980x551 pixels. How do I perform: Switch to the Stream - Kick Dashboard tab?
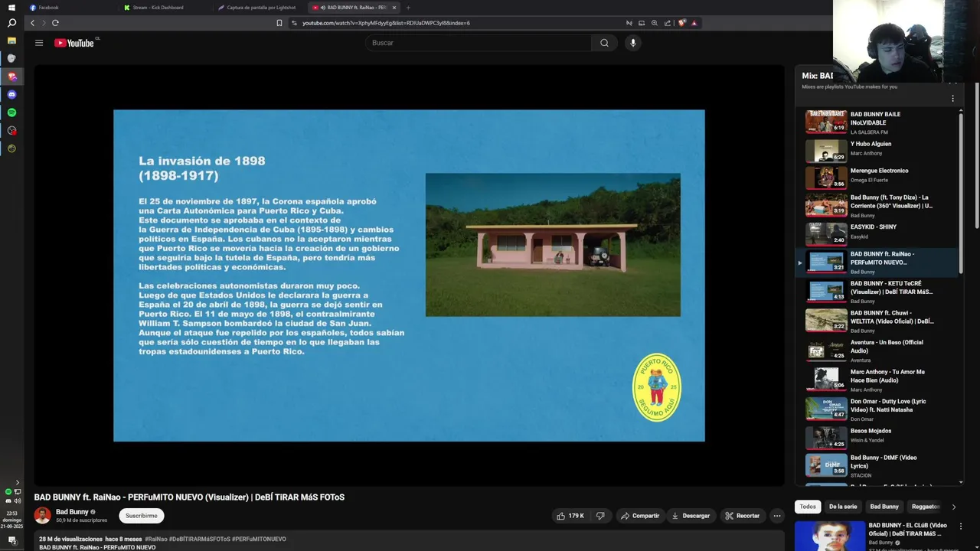coord(166,7)
